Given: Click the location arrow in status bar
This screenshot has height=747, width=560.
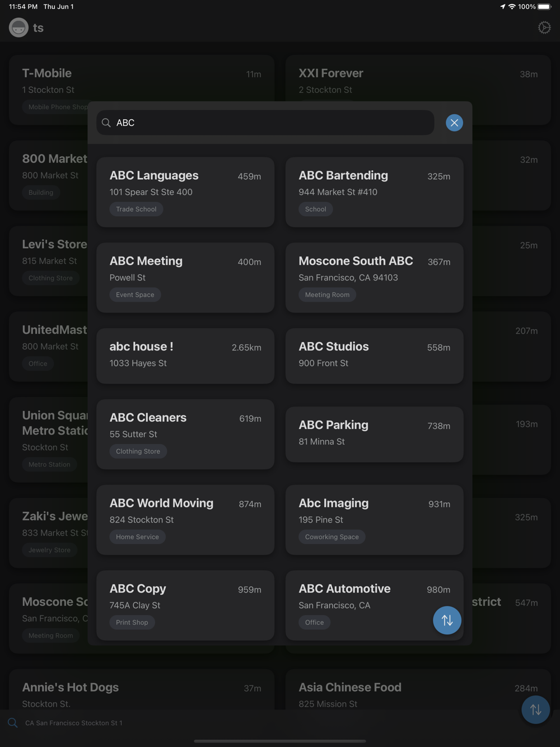Looking at the screenshot, I should coord(502,7).
